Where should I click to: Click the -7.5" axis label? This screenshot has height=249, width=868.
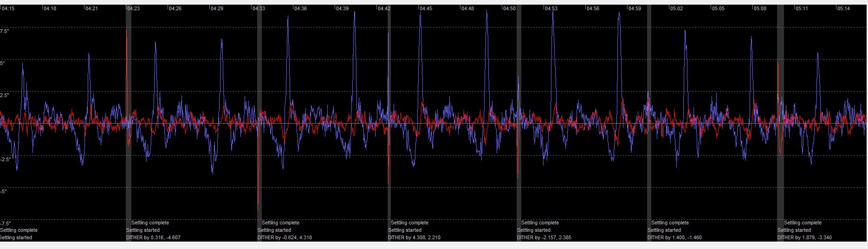coord(5,223)
